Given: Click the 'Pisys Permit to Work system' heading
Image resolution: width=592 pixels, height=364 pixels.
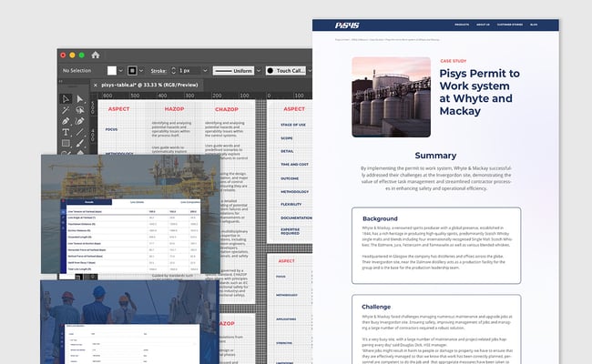Looking at the screenshot, I should [479, 92].
